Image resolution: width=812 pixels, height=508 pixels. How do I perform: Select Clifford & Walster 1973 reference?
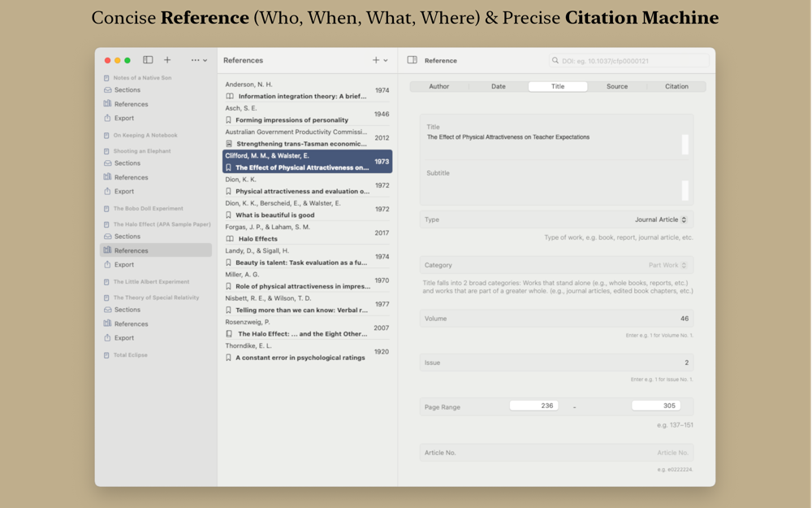pos(307,162)
